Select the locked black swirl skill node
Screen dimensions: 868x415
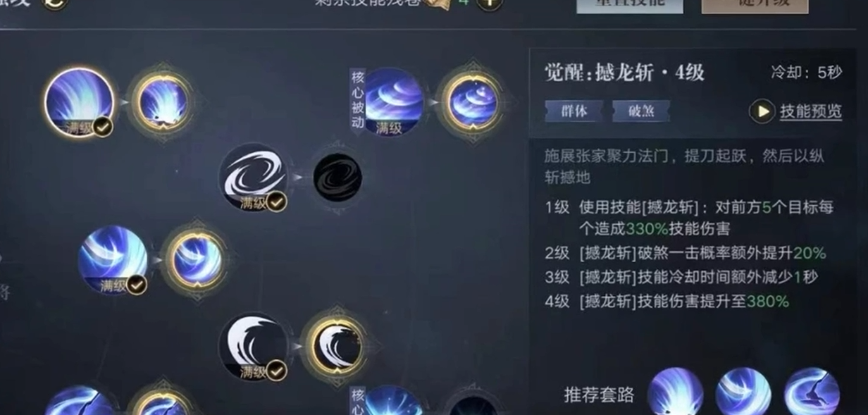pyautogui.click(x=337, y=176)
